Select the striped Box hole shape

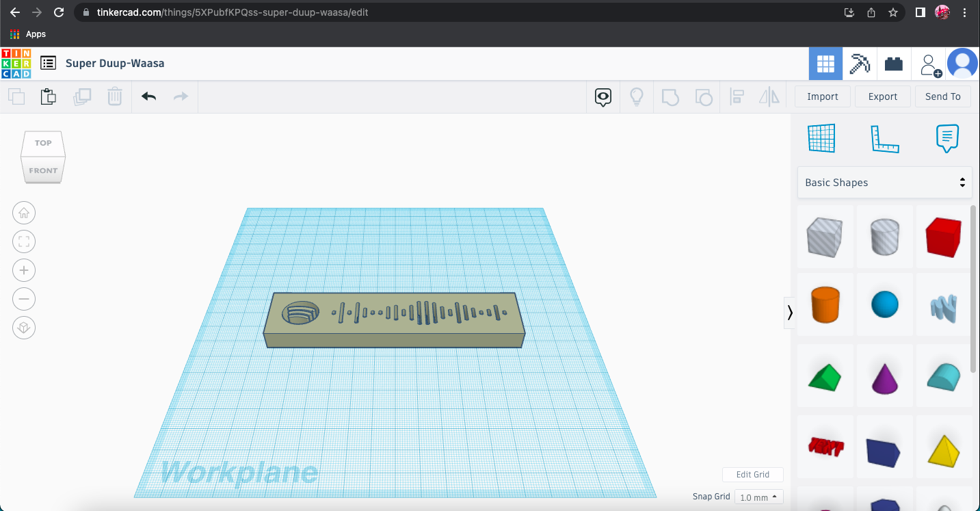[825, 237]
